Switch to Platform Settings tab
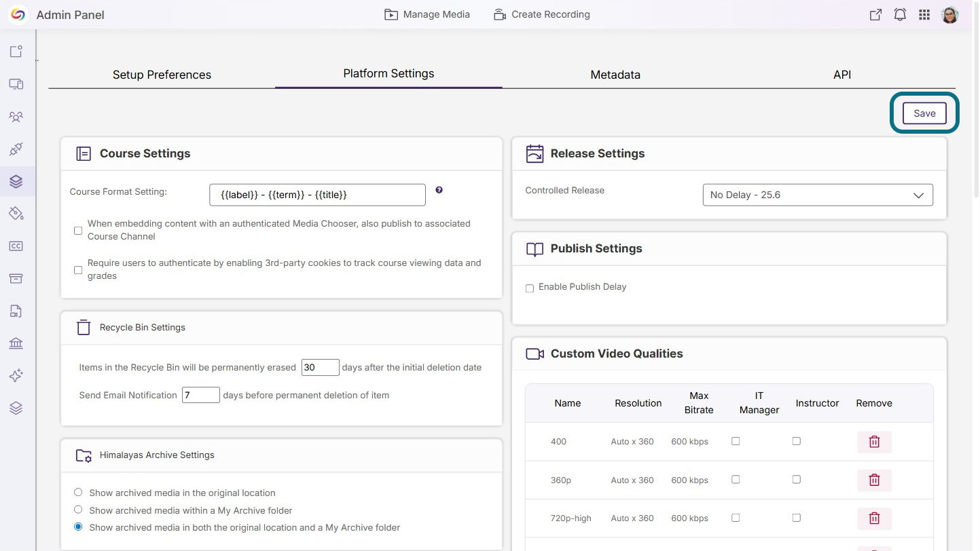The height and width of the screenshot is (551, 980). tap(388, 73)
